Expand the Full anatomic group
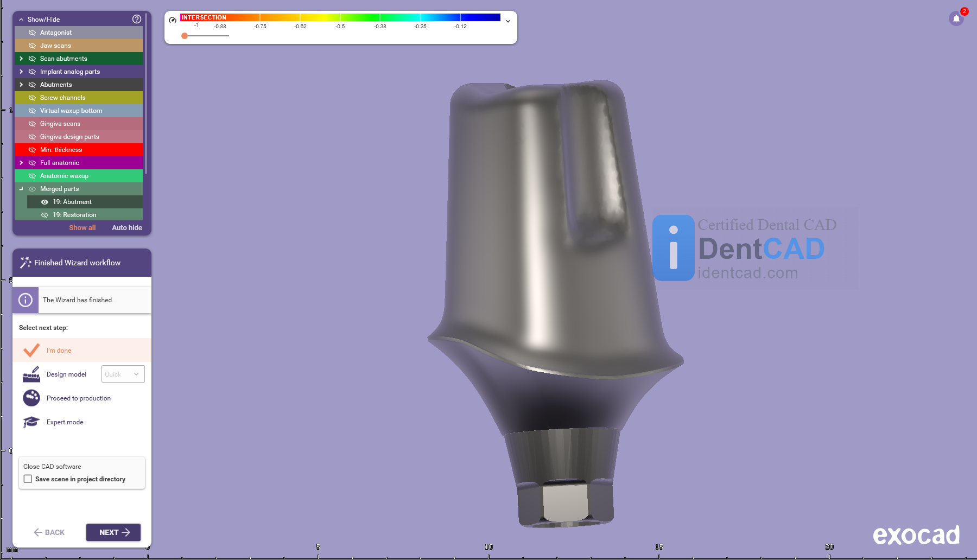 click(21, 163)
